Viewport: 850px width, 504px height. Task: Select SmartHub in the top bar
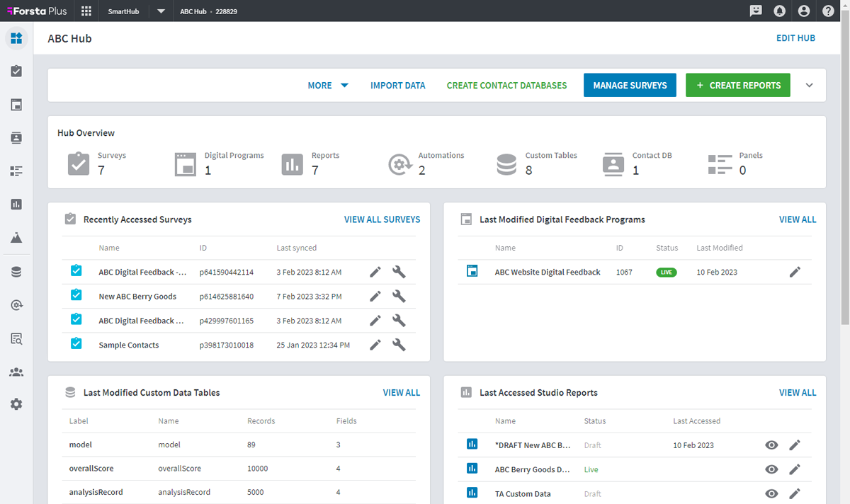123,11
